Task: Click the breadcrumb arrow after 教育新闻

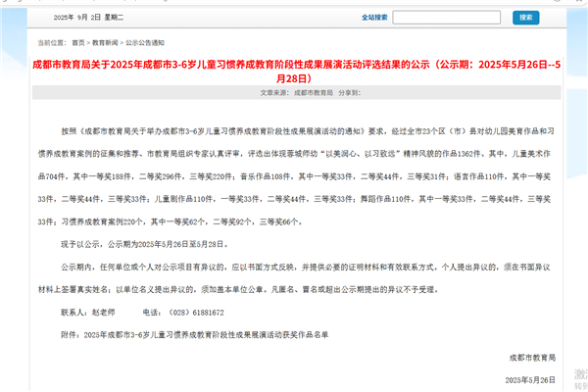Action: click(120, 43)
